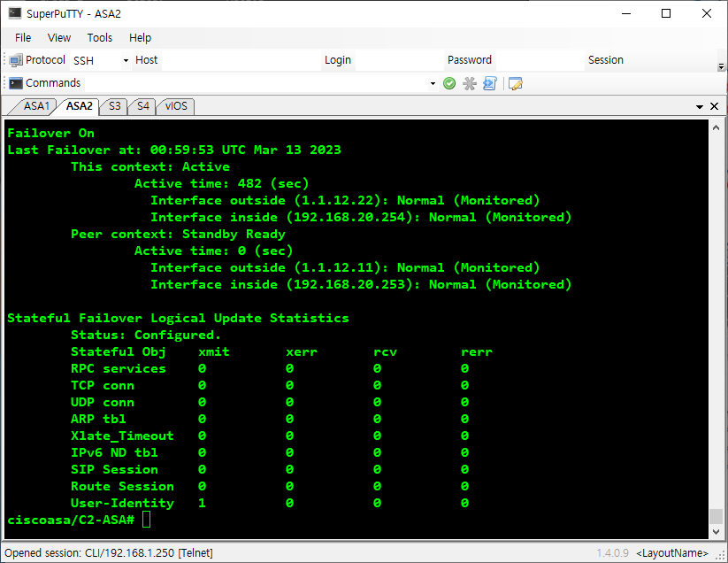
Task: Click the SuperPuTTY title bar app icon
Action: click(15, 13)
